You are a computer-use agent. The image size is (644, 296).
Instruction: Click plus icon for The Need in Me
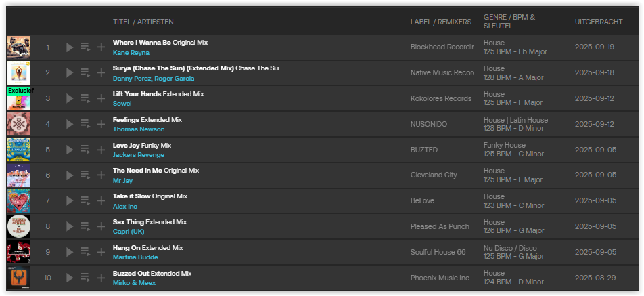101,175
